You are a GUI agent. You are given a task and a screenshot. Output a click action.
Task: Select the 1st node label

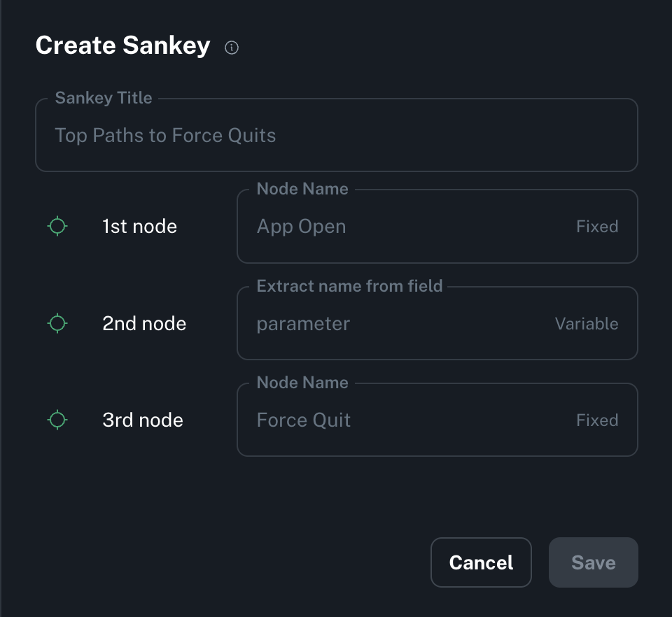click(x=139, y=227)
